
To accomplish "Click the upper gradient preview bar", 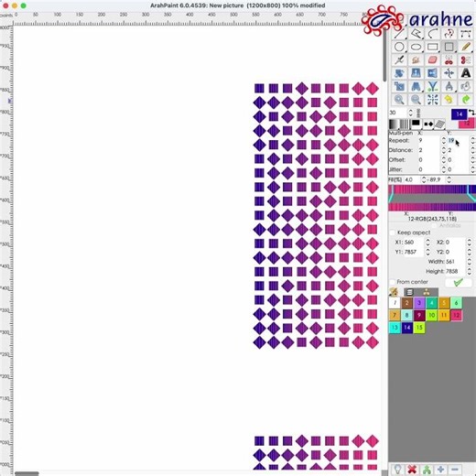I will point(432,189).
